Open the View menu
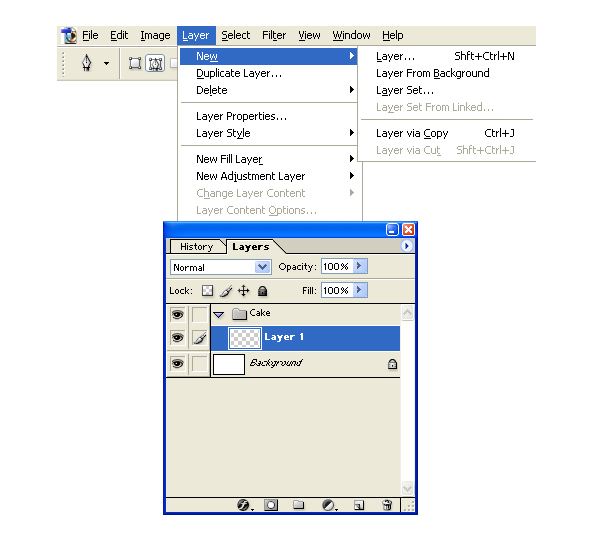This screenshot has height=543, width=600. point(309,35)
